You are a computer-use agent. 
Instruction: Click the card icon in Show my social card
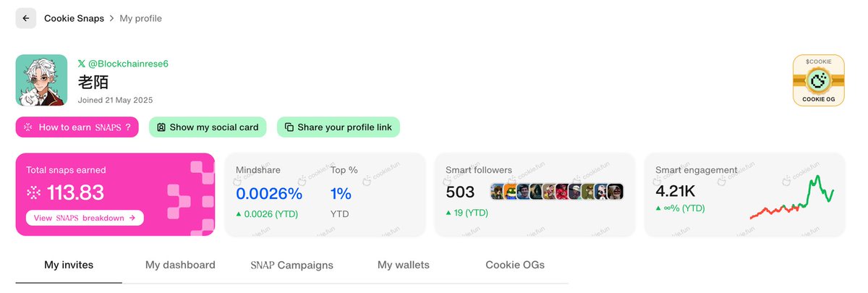point(161,127)
